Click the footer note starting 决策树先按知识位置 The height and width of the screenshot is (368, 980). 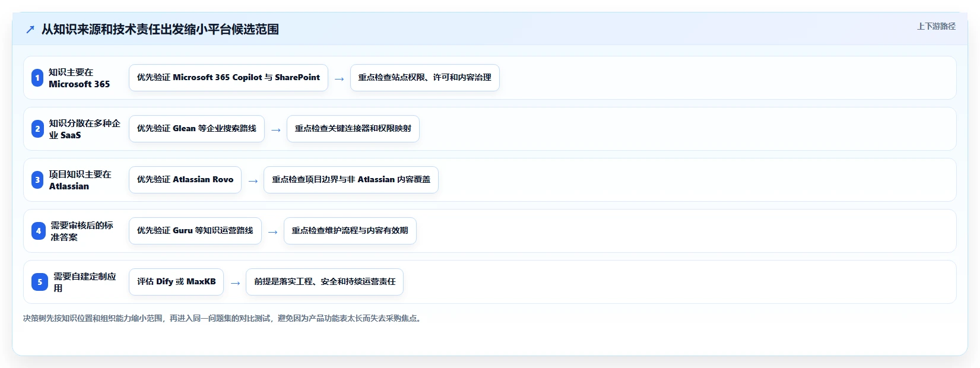point(223,319)
